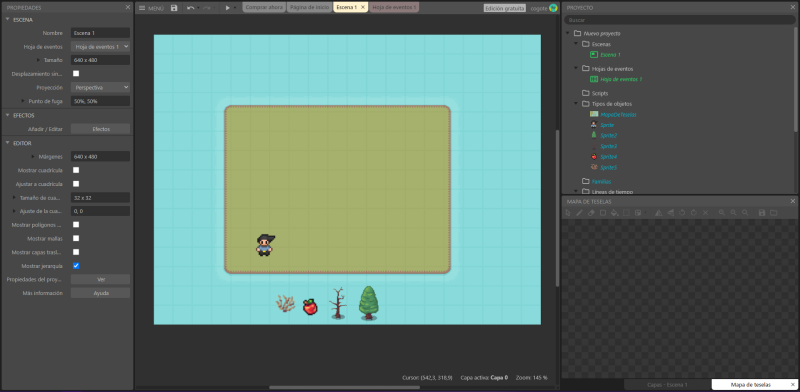The image size is (800, 392).
Task: Click the project Buscar search field
Action: pos(680,20)
